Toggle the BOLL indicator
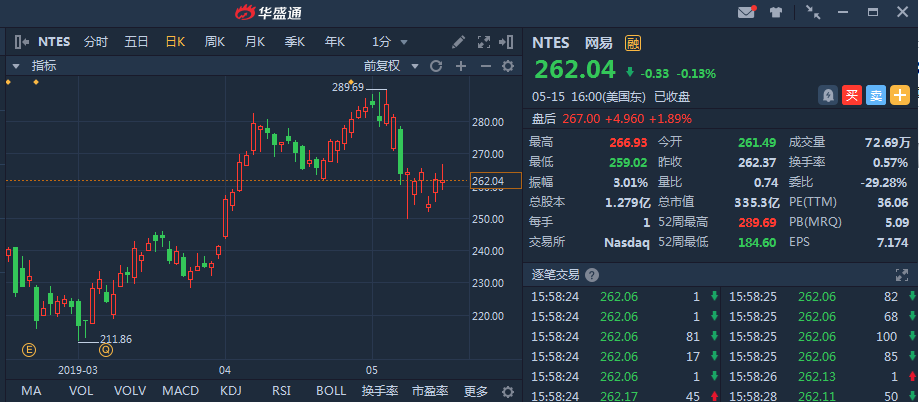919x402 pixels. click(x=331, y=391)
